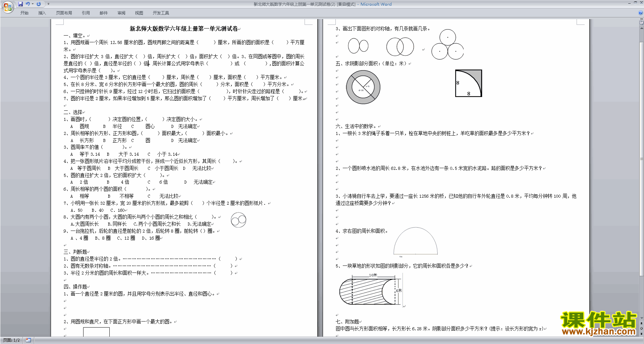Viewport: 644px width, 344px height.
Task: Click the document title 新北师大版数学六年级上册第一单元测试卷
Action: coord(184,29)
